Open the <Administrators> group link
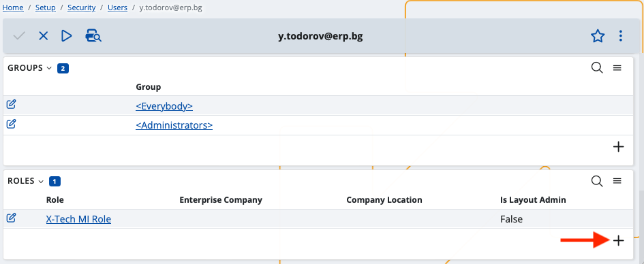Screen dimensions: 644x264 click(x=174, y=125)
